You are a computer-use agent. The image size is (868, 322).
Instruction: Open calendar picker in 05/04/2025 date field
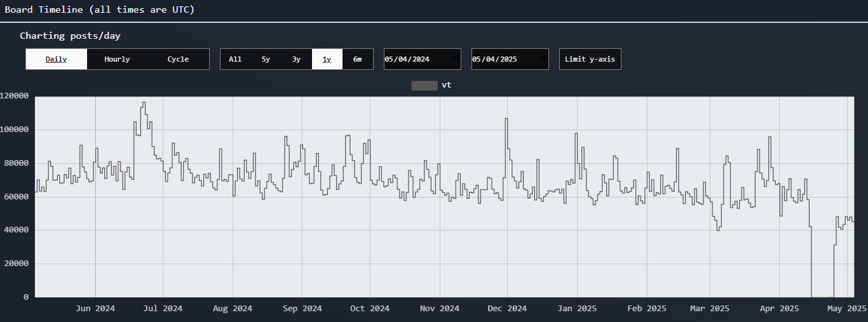(x=542, y=59)
